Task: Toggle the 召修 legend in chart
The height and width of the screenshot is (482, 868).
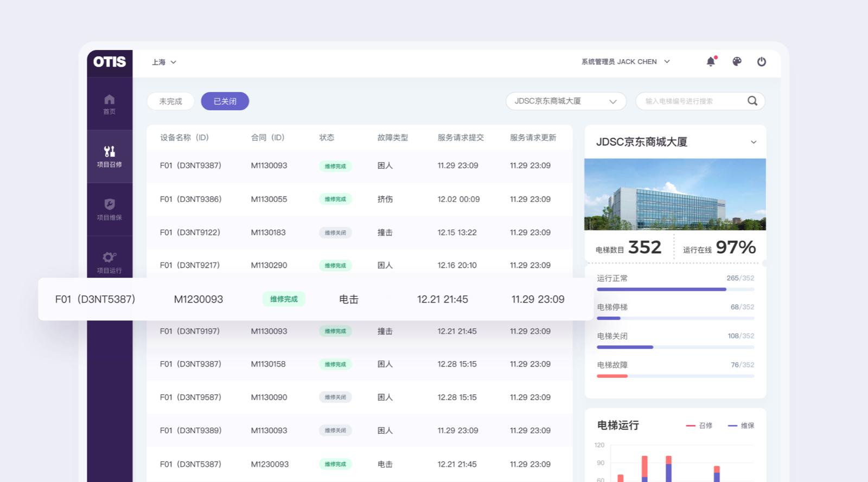Action: (x=699, y=426)
